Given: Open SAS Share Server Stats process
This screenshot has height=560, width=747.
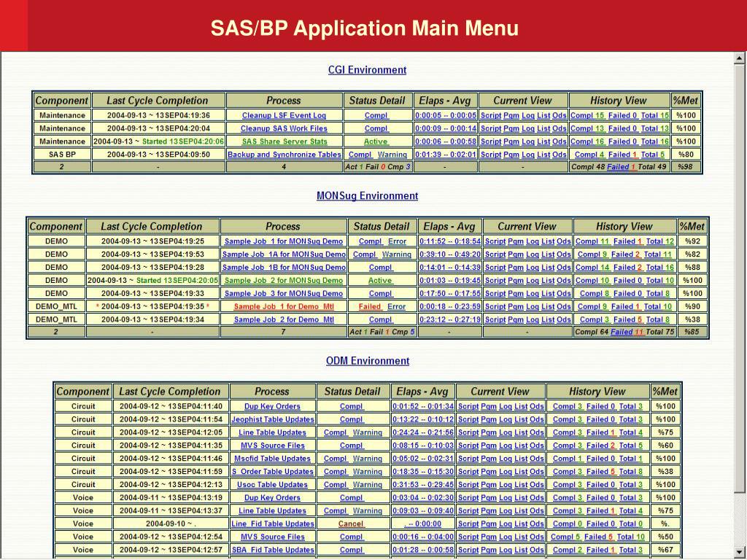Looking at the screenshot, I should [285, 141].
